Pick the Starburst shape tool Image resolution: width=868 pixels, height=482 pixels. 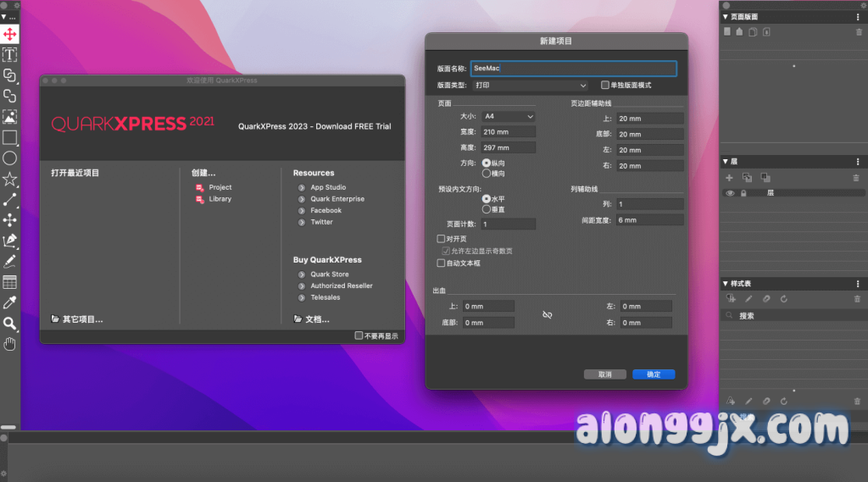pos(9,179)
